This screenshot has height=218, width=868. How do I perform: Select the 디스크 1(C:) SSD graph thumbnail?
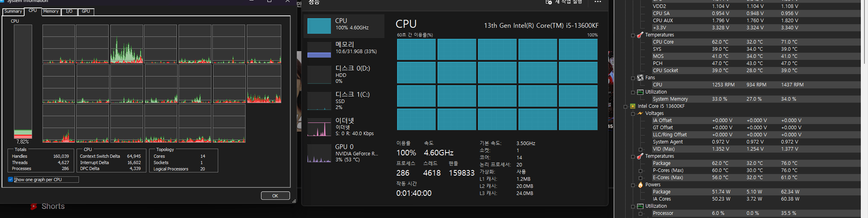point(319,101)
